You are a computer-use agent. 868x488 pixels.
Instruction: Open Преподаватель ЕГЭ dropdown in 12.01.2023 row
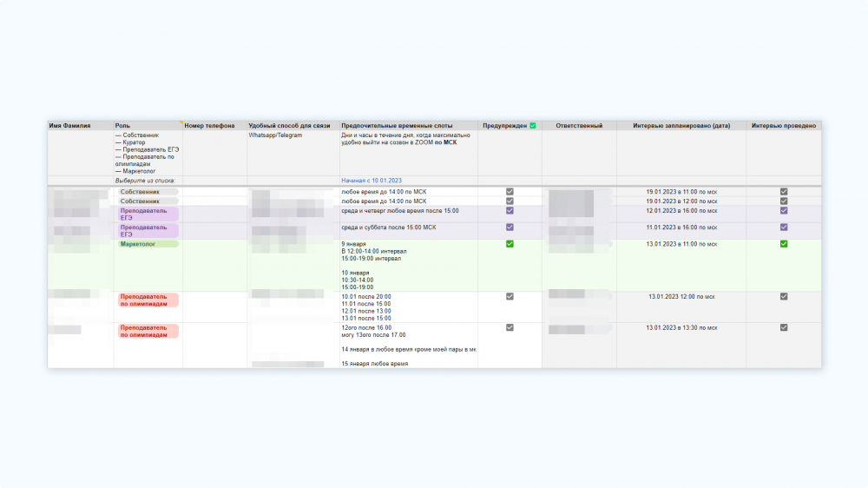[x=148, y=214]
